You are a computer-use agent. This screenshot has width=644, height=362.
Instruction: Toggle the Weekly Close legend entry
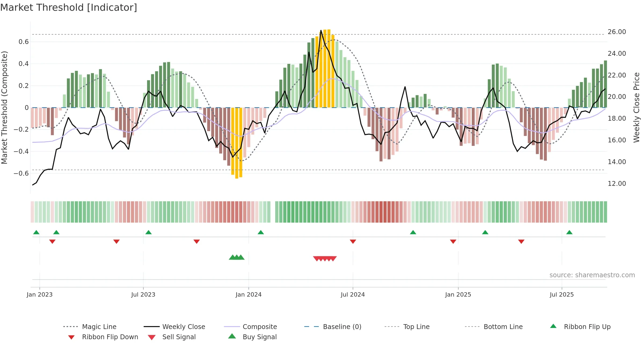click(x=174, y=327)
